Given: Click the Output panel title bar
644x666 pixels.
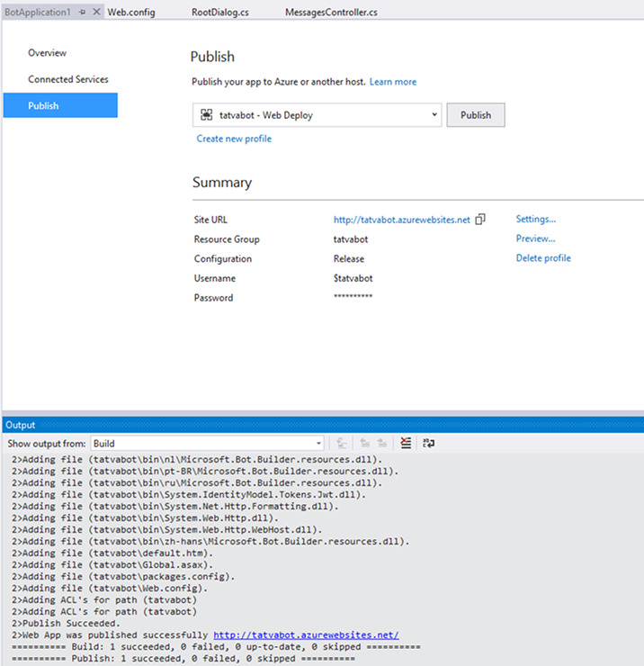Looking at the screenshot, I should (x=323, y=425).
